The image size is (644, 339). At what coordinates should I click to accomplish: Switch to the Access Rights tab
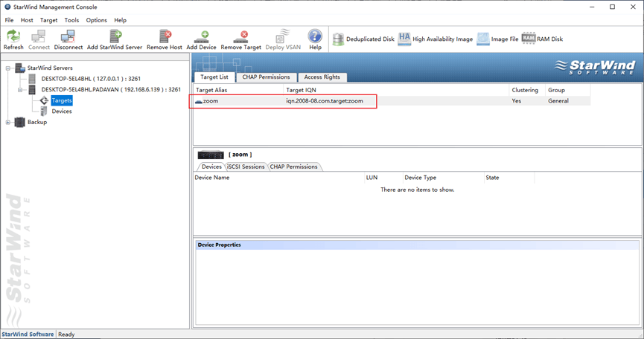322,77
